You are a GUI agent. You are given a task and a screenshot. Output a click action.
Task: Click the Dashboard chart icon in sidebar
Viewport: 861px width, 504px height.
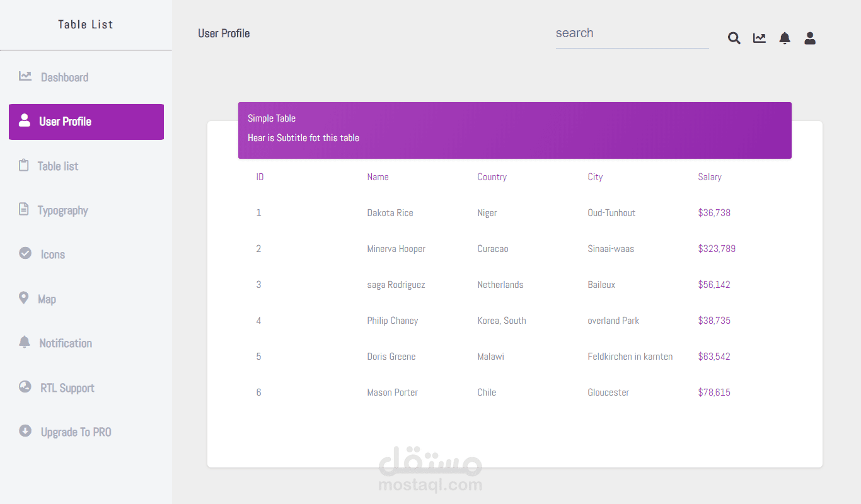click(x=25, y=76)
